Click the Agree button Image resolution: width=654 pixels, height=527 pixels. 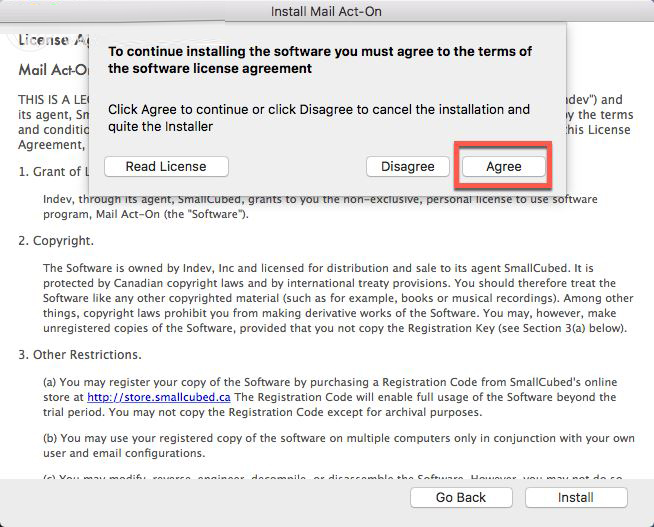[503, 166]
